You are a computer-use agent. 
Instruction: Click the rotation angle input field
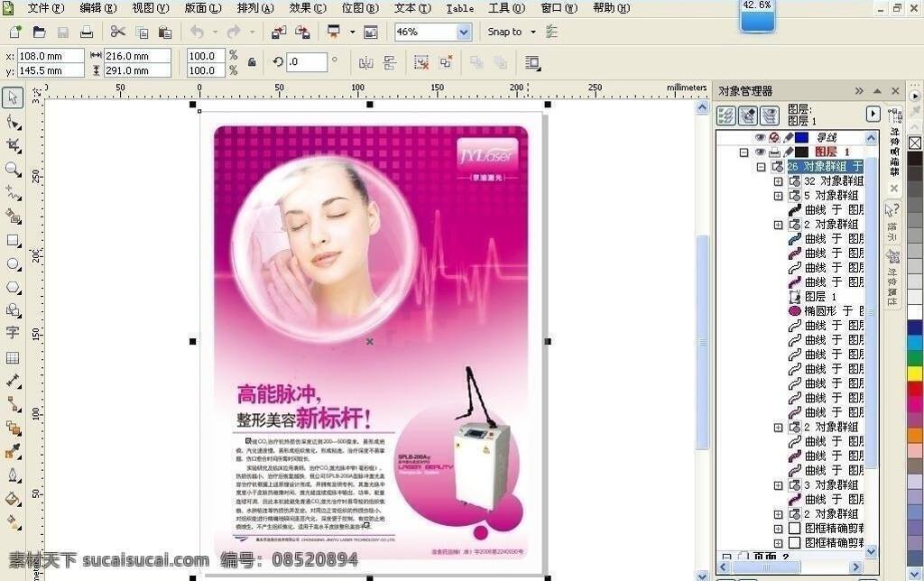(307, 62)
